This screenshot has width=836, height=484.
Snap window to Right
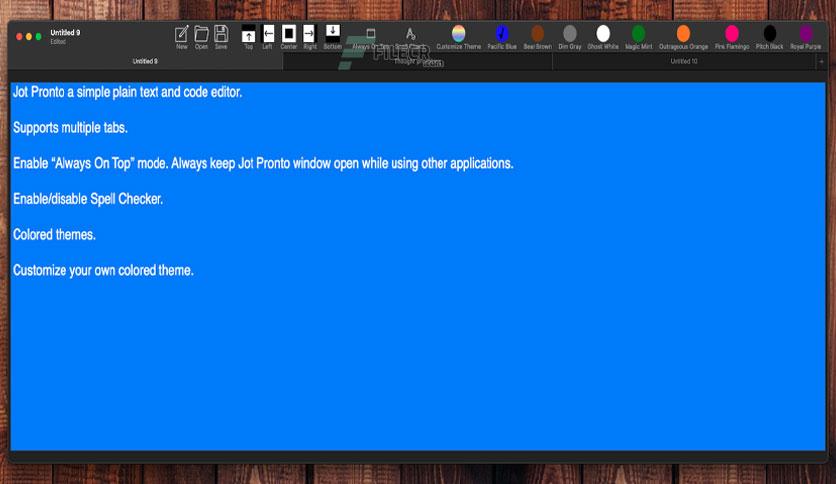click(x=309, y=34)
